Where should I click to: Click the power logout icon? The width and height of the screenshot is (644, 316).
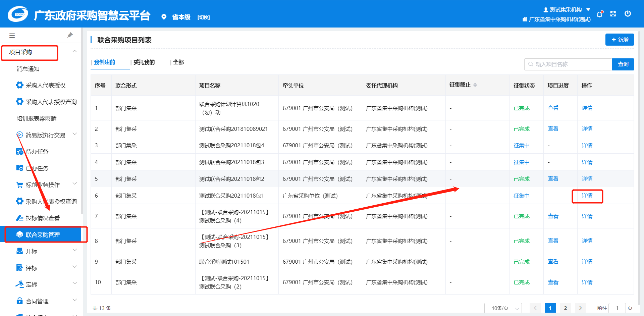tap(628, 14)
